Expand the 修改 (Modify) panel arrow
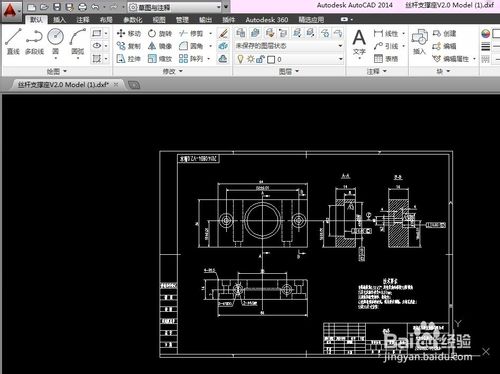This screenshot has width=500, height=374. [x=181, y=71]
